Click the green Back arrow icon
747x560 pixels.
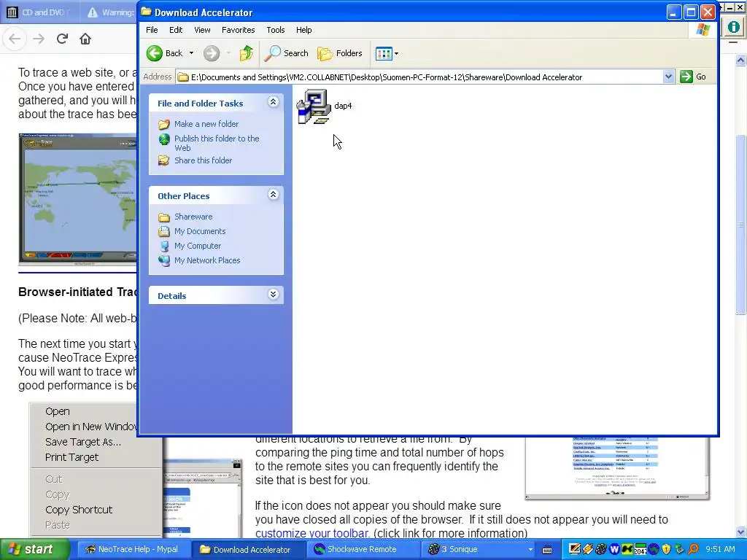pos(155,53)
